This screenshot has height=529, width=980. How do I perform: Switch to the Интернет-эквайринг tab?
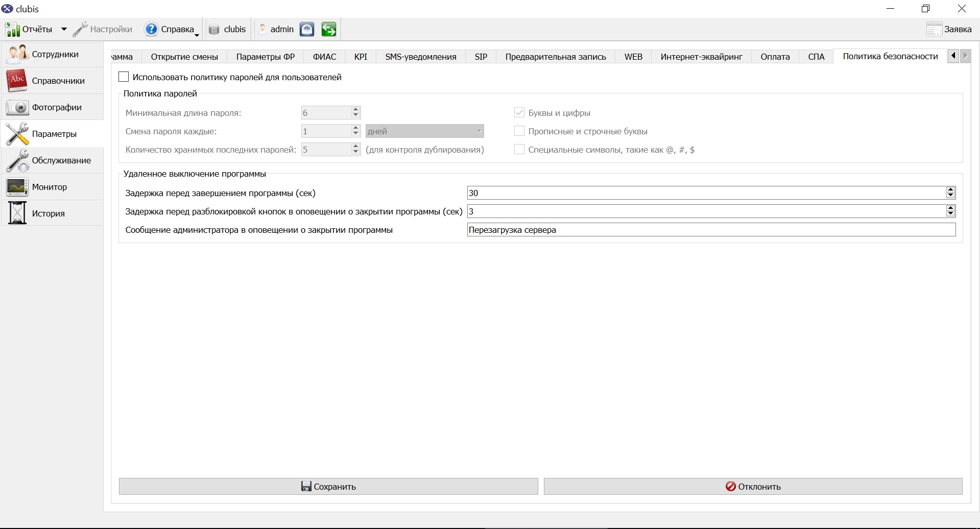701,57
